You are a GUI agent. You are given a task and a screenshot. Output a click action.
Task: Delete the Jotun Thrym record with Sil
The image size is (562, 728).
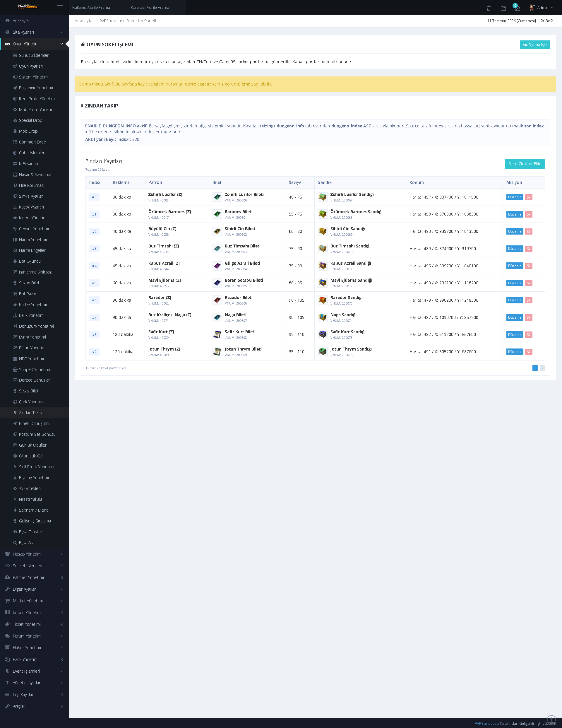pos(529,352)
